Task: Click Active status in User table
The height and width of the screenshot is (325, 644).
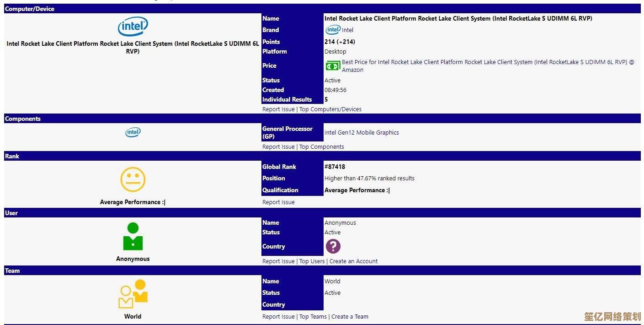Action: (332, 233)
